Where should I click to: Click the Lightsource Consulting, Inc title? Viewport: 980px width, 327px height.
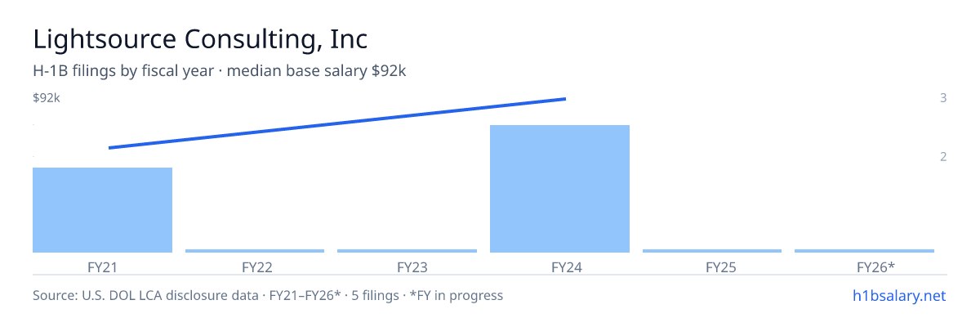click(200, 39)
